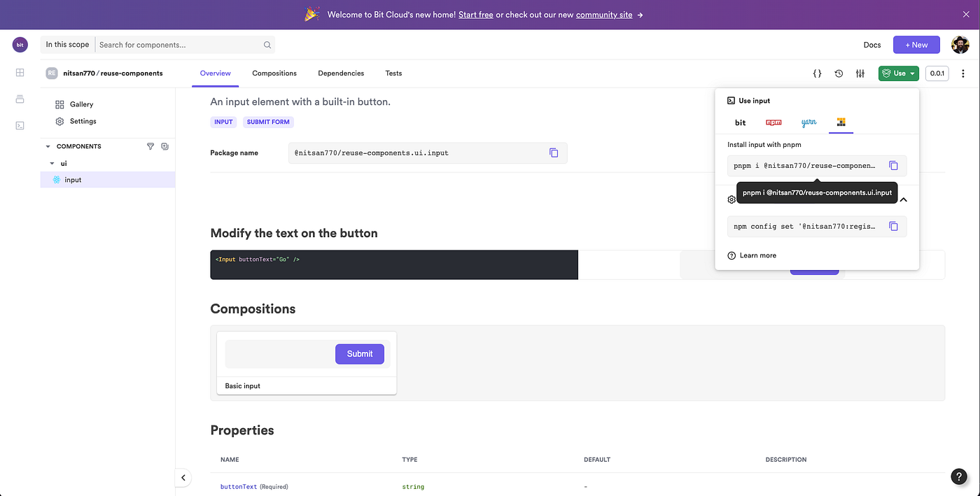980x496 pixels.
Task: Click the INPUT label tag
Action: [223, 122]
